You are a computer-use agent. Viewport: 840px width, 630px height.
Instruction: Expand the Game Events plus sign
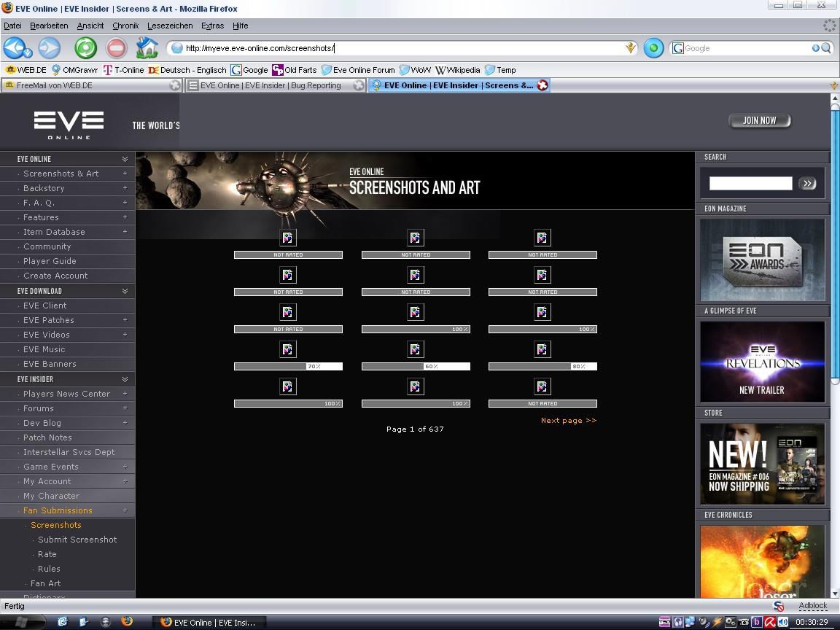click(125, 467)
